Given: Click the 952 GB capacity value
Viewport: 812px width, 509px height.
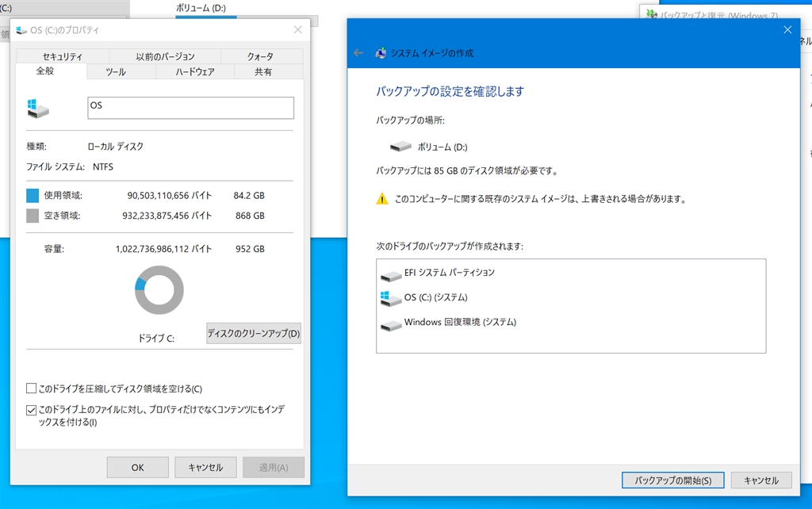Looking at the screenshot, I should click(250, 248).
